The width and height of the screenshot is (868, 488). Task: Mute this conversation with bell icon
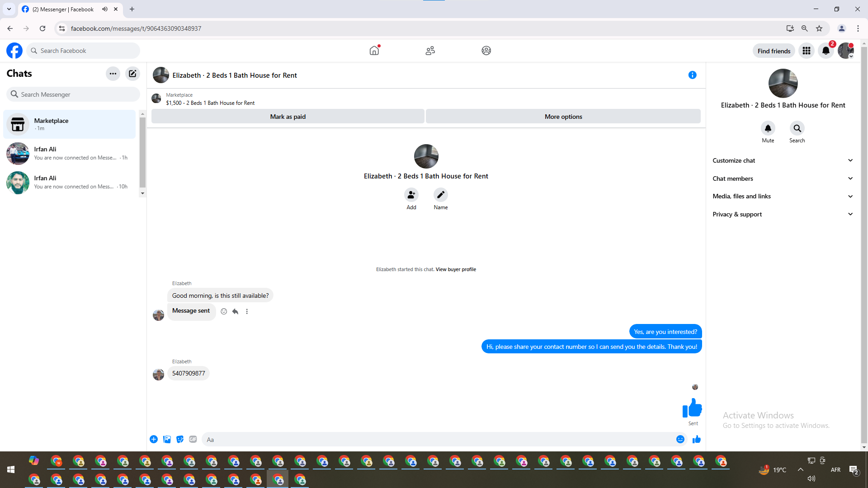pyautogui.click(x=768, y=128)
